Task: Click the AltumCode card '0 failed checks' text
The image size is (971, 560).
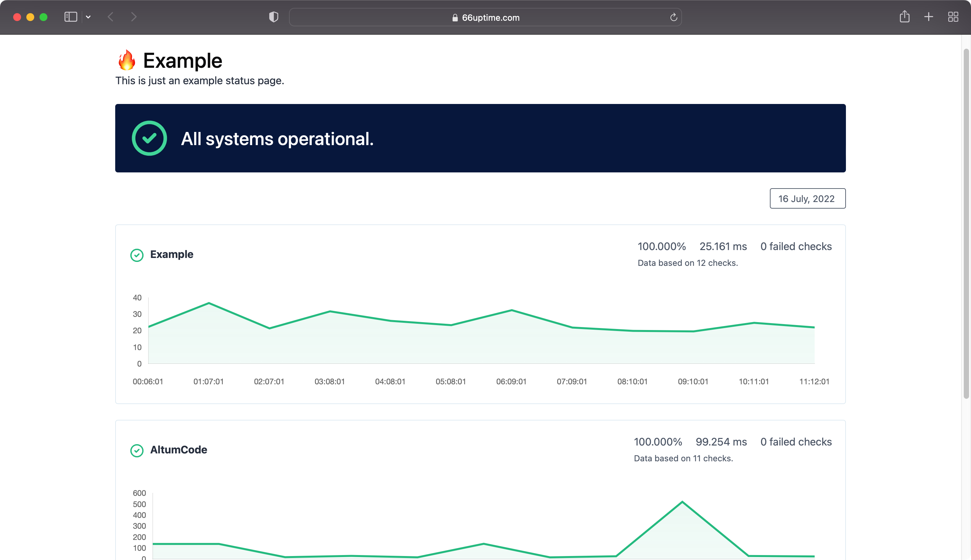Action: coord(796,442)
